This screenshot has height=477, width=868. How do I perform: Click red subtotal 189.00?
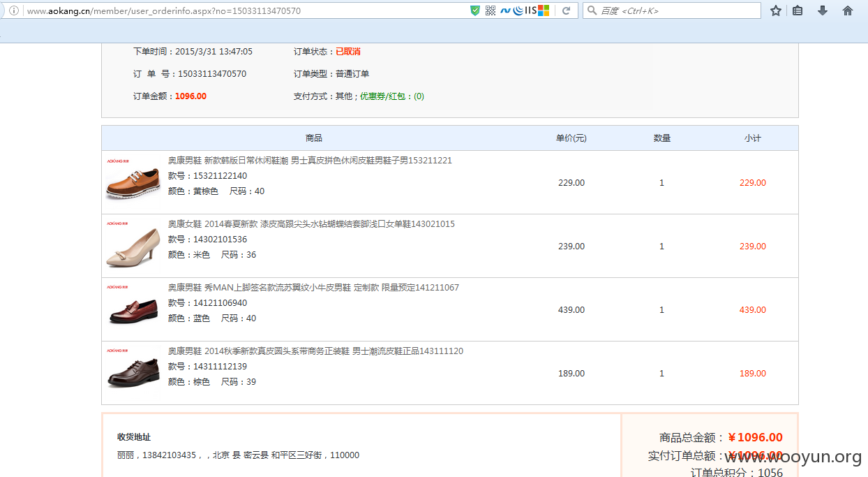[753, 374]
